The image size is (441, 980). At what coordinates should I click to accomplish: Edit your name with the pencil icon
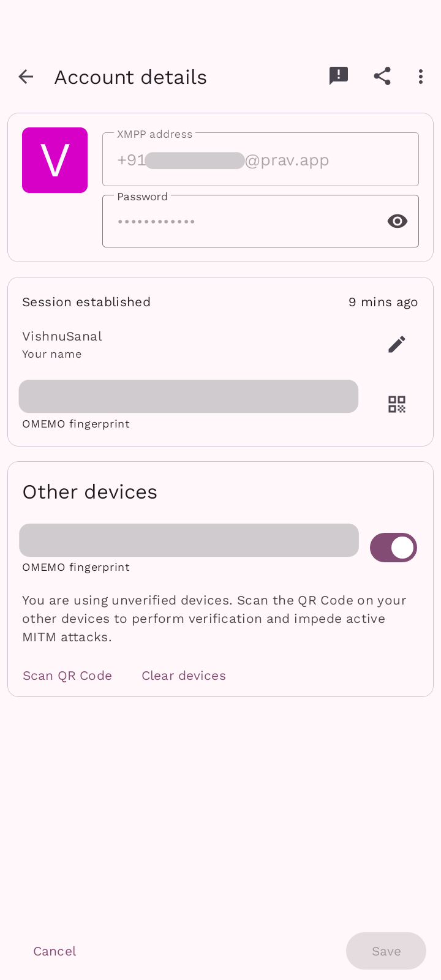click(397, 344)
